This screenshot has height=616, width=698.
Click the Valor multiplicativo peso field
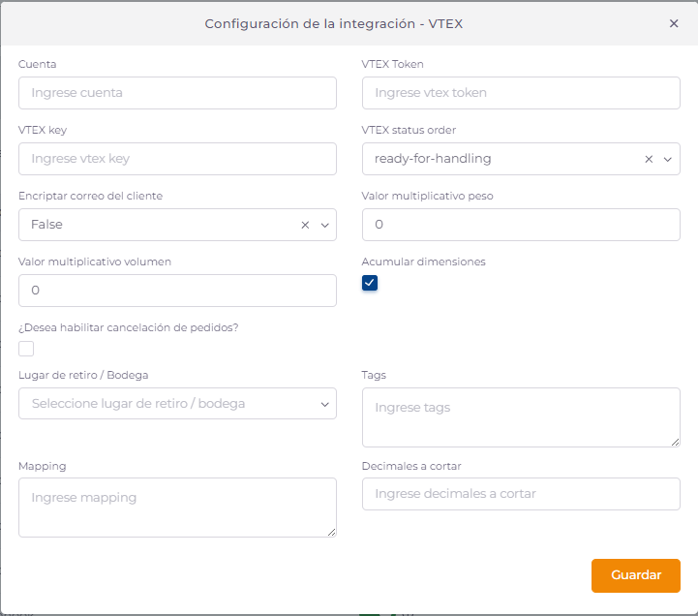click(x=521, y=225)
